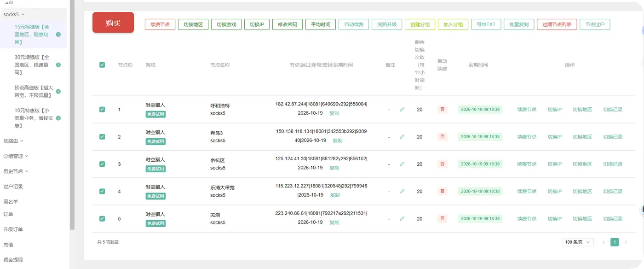Open 升级订单 in the sidebar
This screenshot has height=269, width=644.
(x=13, y=229)
